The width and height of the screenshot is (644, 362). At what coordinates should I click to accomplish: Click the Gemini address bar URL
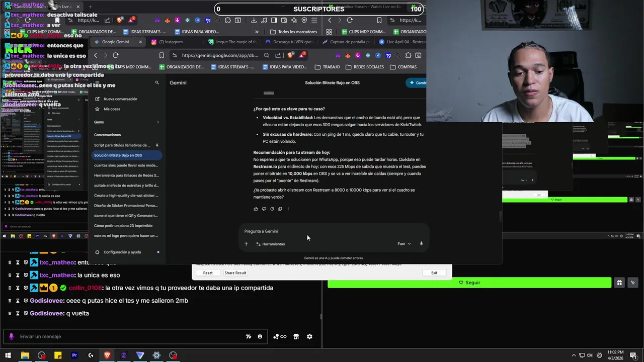220,55
